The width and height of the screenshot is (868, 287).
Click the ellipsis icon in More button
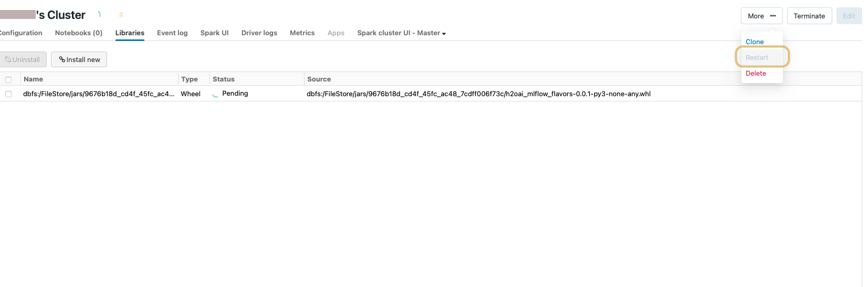(x=773, y=16)
